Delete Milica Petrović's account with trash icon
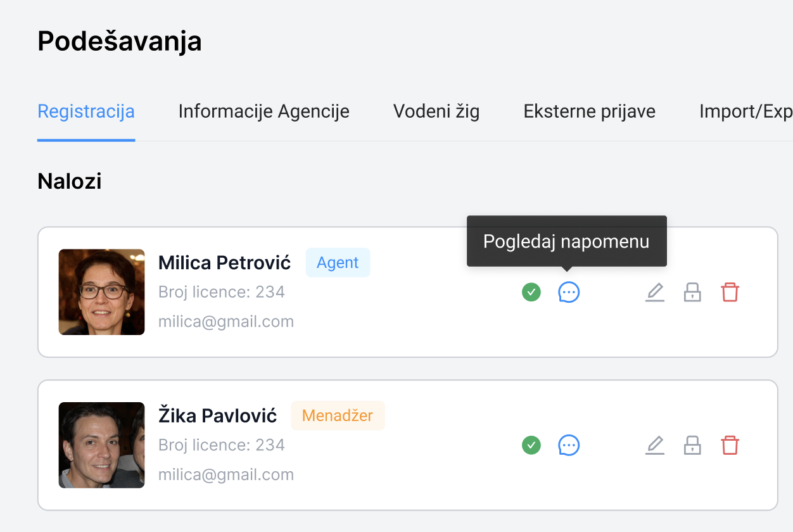Viewport: 793px width, 532px height. (730, 293)
